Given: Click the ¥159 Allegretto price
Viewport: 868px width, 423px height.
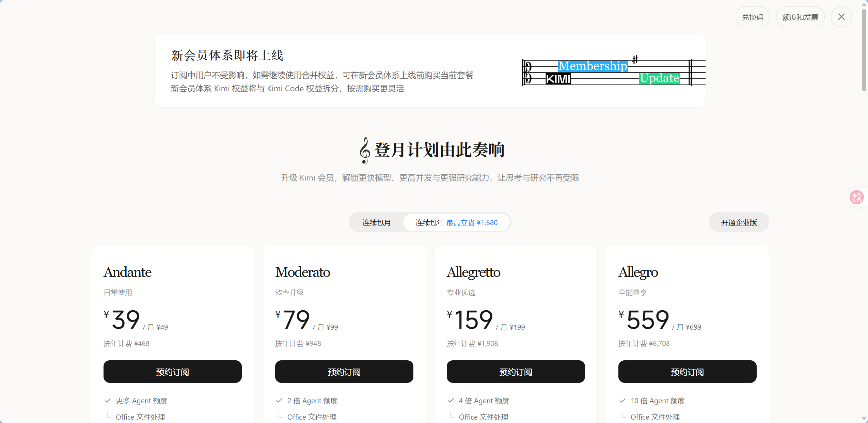Looking at the screenshot, I should click(470, 319).
